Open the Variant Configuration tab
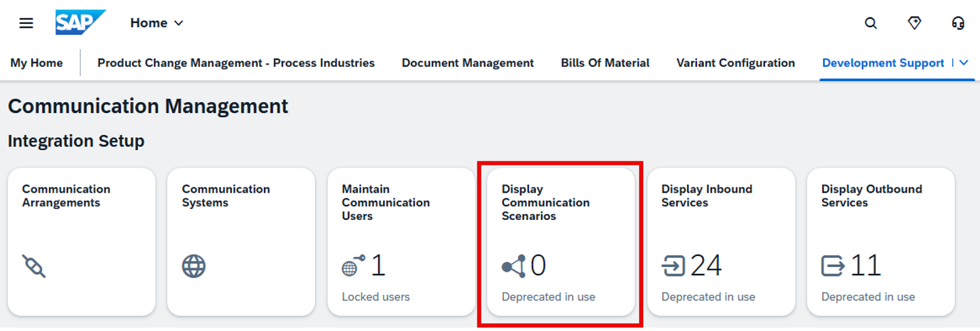980x331 pixels. 735,63
